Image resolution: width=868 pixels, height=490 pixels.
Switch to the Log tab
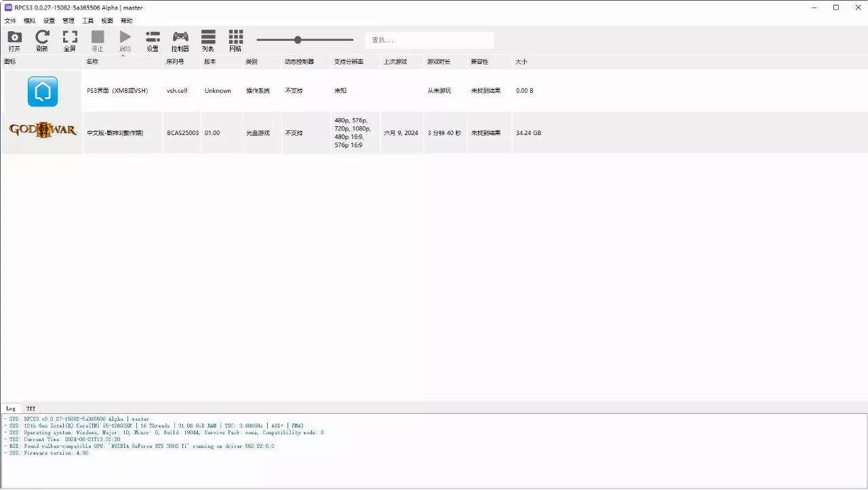pyautogui.click(x=11, y=409)
